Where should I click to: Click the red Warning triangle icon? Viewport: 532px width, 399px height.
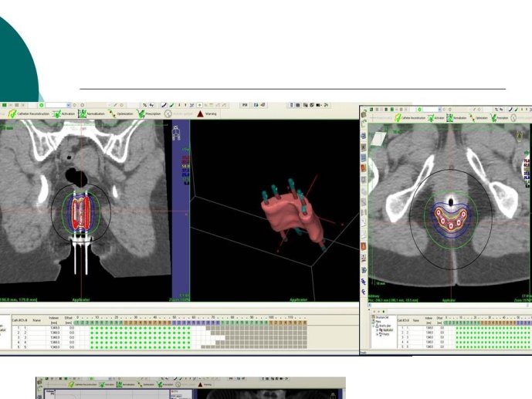200,114
